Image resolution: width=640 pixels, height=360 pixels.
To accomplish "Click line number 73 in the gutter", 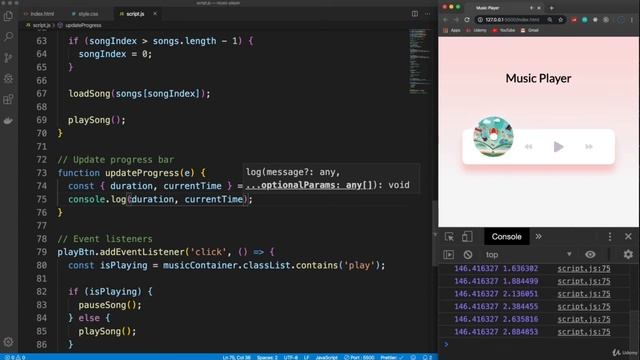I will [x=42, y=173].
